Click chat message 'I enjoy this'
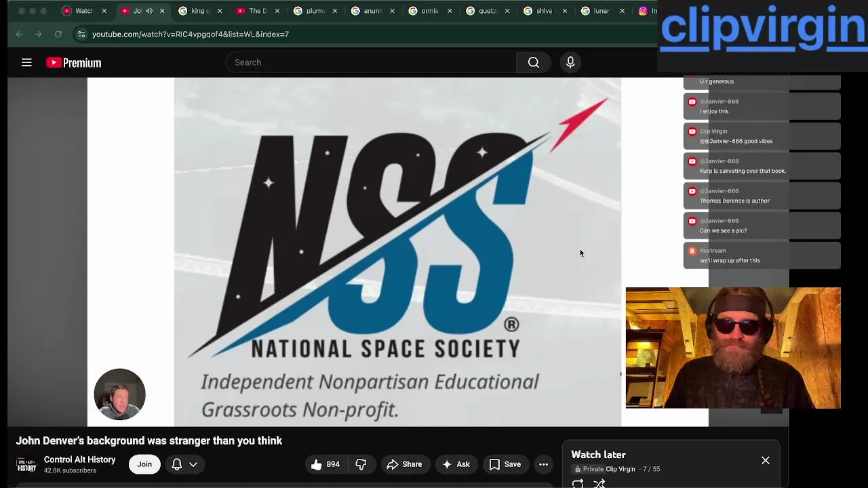Screen dimensions: 868x488 [x=714, y=111]
